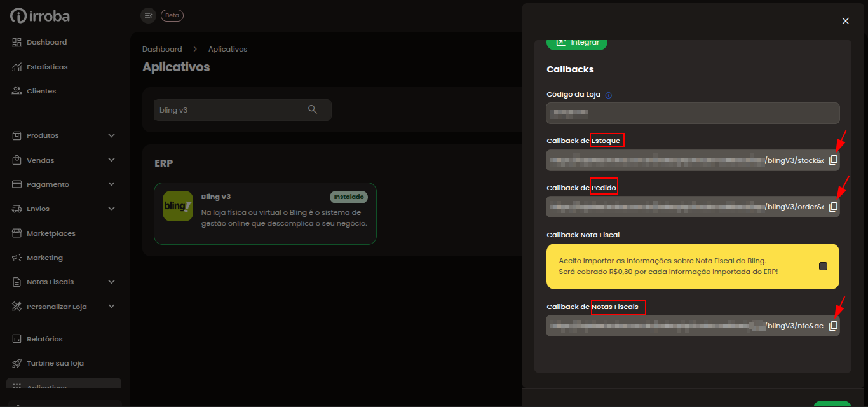Click the Callback de Estoque URL field
Viewport: 868px width, 407px height.
(693, 160)
